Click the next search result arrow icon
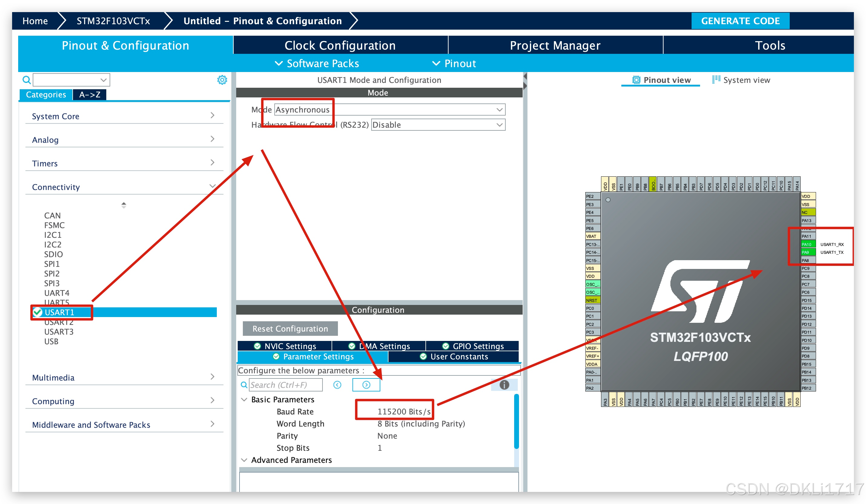 click(366, 385)
